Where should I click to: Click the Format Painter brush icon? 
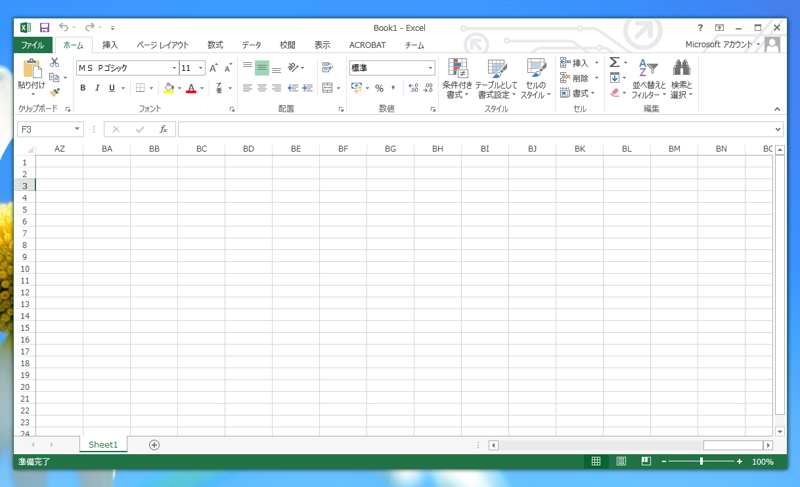point(55,92)
